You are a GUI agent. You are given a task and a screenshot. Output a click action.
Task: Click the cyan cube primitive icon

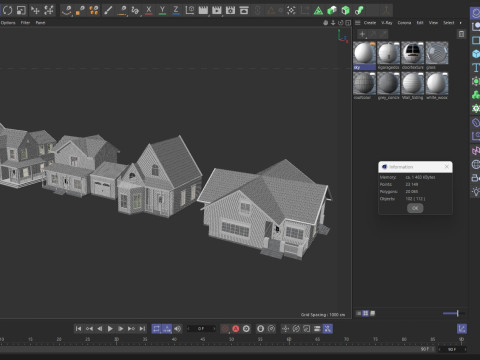pos(476,54)
